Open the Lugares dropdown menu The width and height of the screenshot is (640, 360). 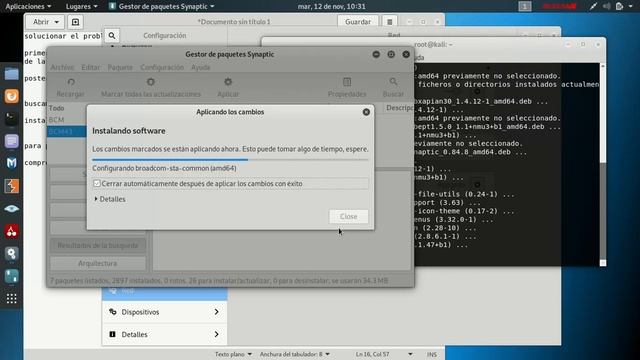82,6
